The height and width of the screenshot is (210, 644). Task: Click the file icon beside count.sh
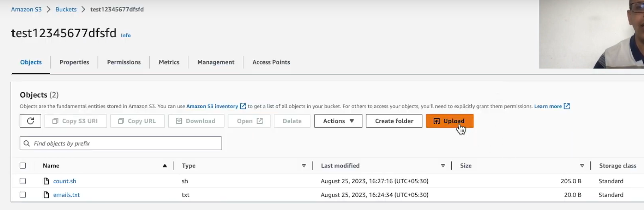(x=46, y=181)
